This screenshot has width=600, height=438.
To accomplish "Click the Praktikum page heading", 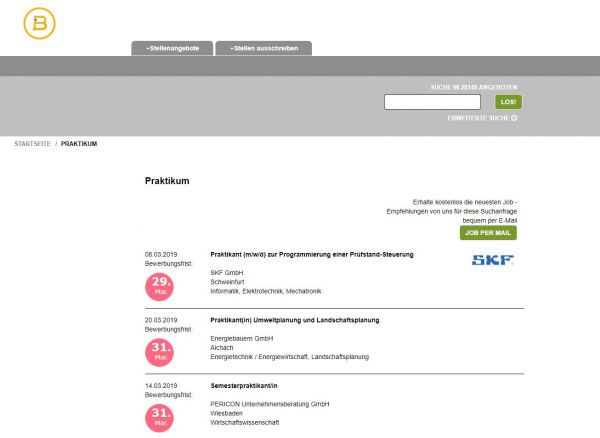I will pos(167,181).
